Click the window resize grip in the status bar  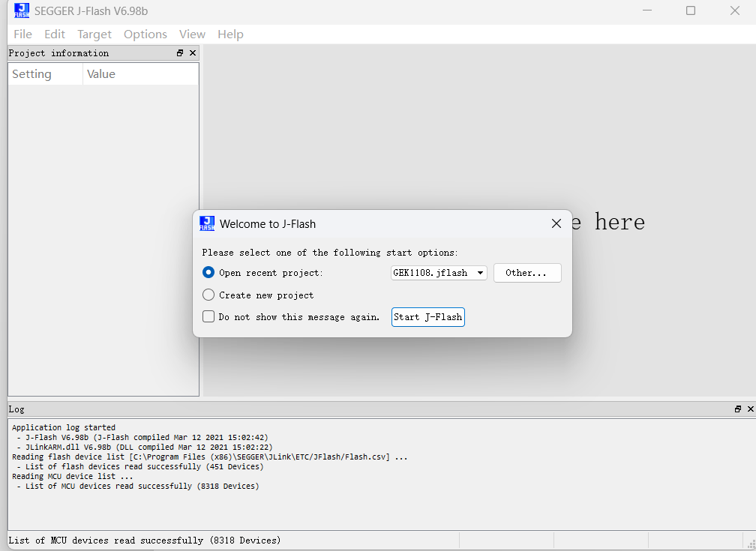[751, 544]
